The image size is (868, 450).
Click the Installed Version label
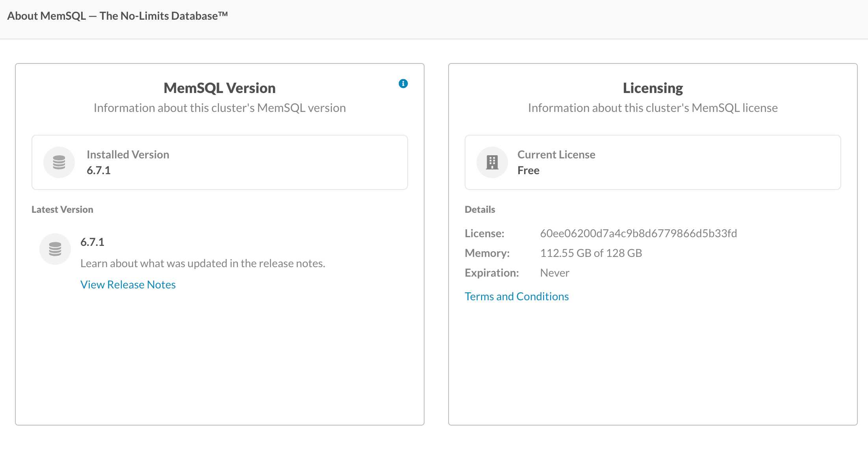pyautogui.click(x=128, y=154)
